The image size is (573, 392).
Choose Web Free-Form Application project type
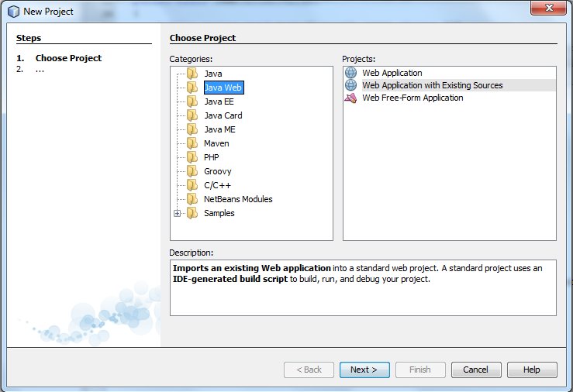click(412, 98)
